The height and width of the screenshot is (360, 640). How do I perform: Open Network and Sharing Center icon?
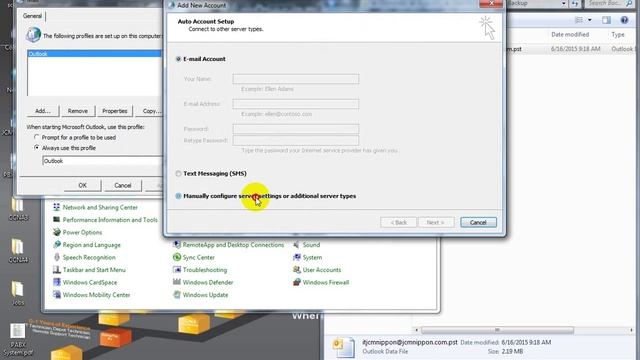pyautogui.click(x=57, y=207)
